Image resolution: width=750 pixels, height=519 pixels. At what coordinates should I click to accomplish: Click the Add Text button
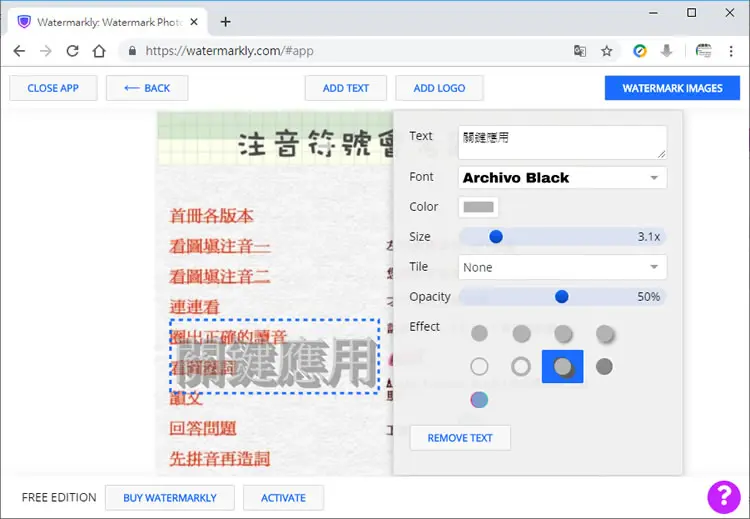coord(346,88)
